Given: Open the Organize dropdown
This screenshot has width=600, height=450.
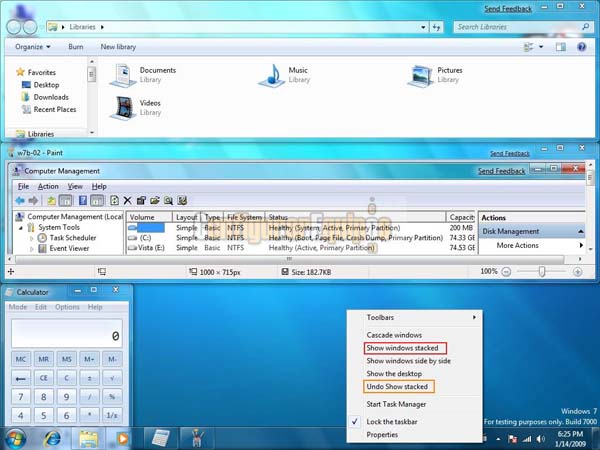Looking at the screenshot, I should (x=33, y=47).
